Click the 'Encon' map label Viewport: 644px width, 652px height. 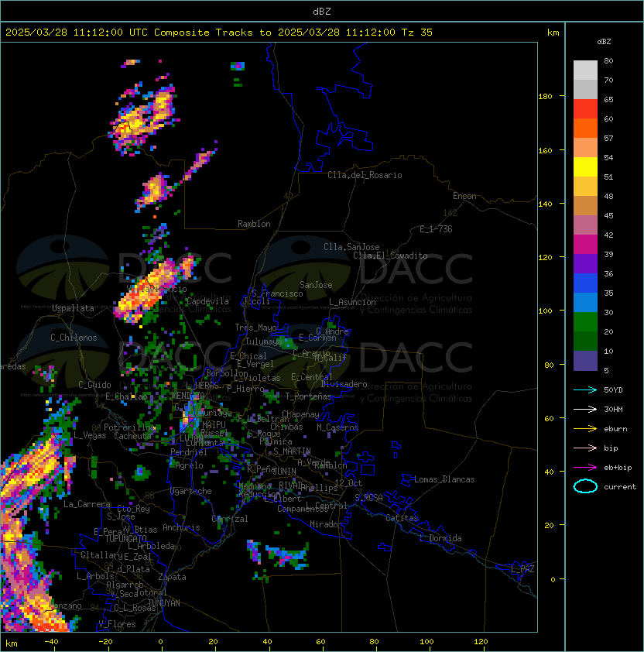(464, 196)
